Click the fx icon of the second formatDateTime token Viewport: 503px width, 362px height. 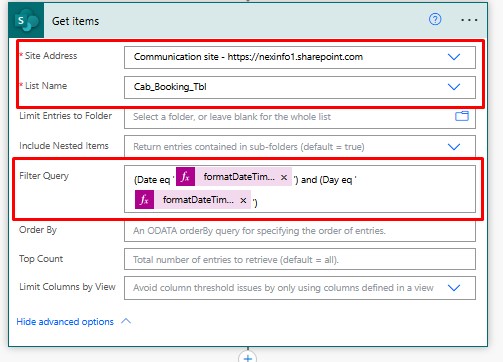[144, 199]
